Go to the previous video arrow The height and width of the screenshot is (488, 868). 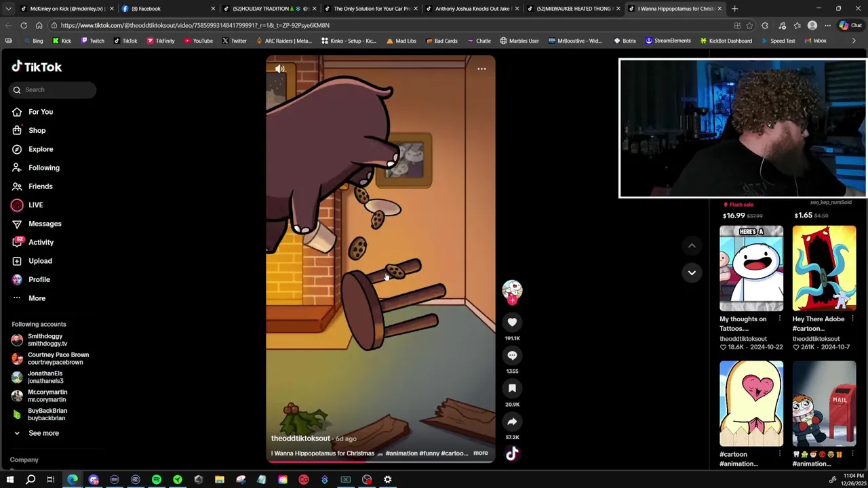click(x=692, y=245)
